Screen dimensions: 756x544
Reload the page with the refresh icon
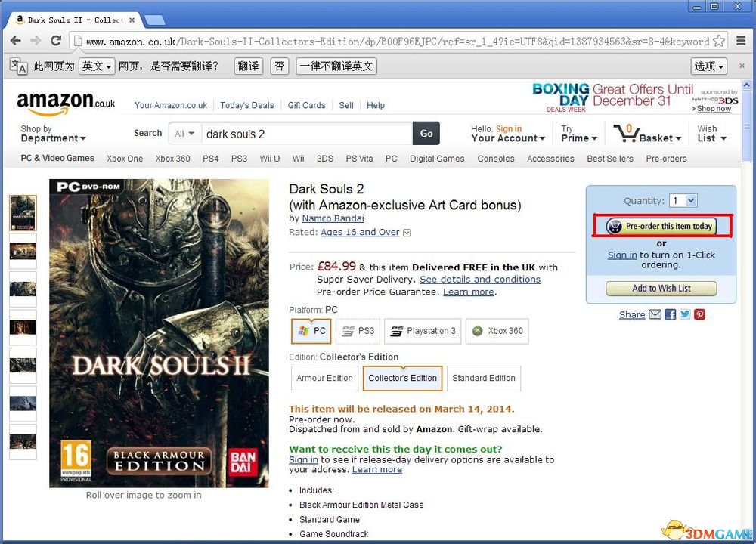[x=56, y=41]
